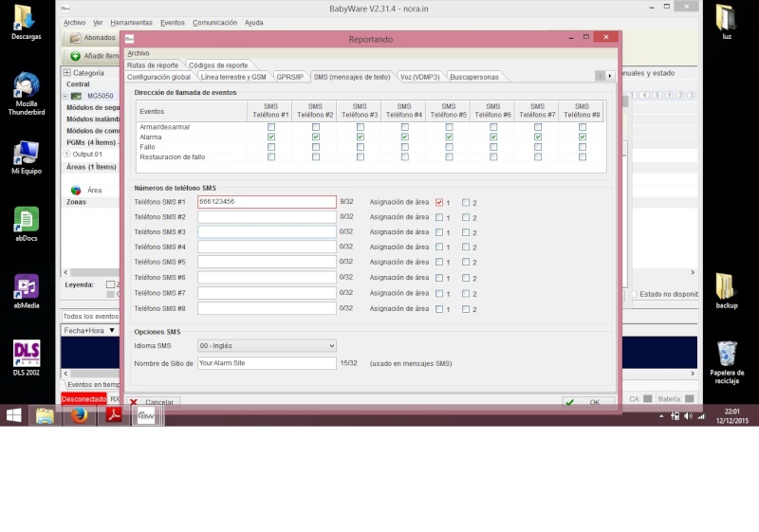This screenshot has height=532, width=759.
Task: Show hidden system tray icons
Action: point(661,416)
